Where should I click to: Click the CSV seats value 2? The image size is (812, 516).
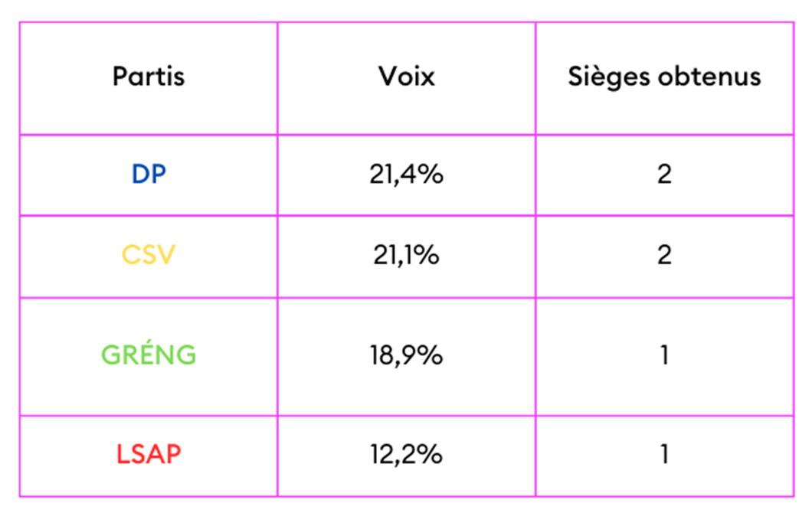(664, 255)
